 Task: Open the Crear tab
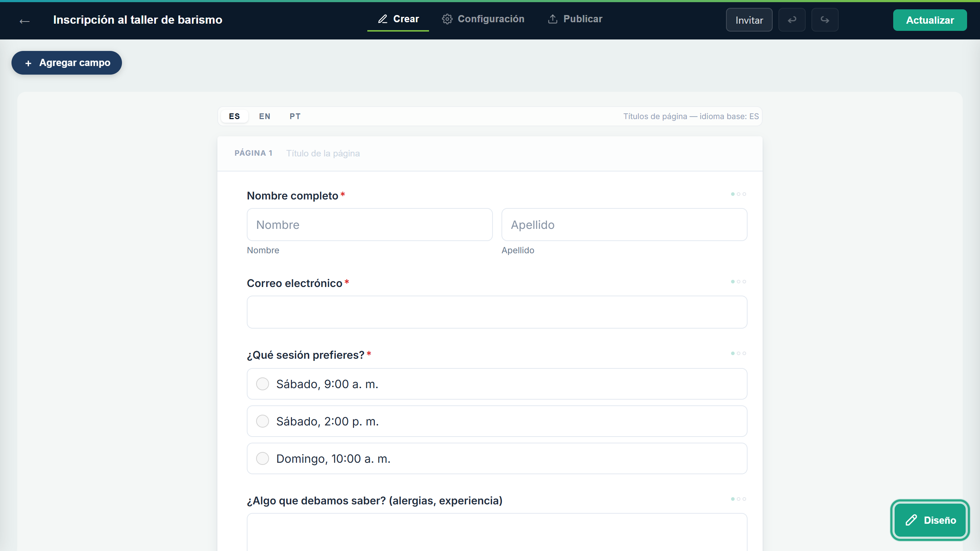398,19
